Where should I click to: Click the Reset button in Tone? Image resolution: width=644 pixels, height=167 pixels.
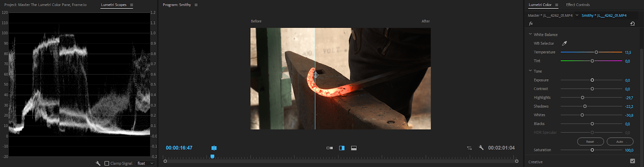(590, 142)
